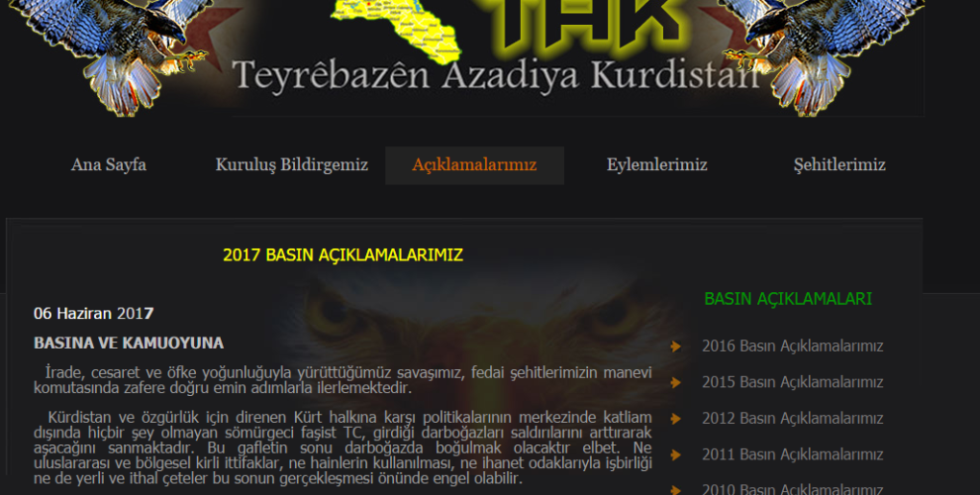Click arrow icon beside 2016 Basın Açıklamalarımız

(676, 346)
